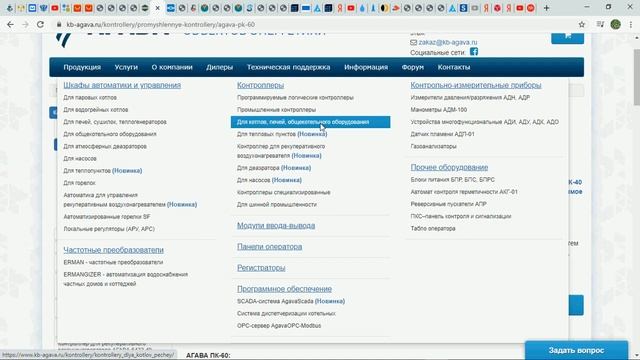This screenshot has height=360, width=640.
Task: Open the Прочее оборудование heading link
Action: click(449, 167)
